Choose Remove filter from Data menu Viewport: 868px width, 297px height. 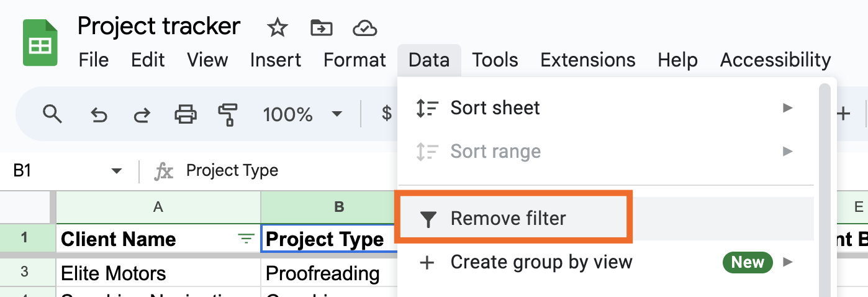pyautogui.click(x=508, y=219)
